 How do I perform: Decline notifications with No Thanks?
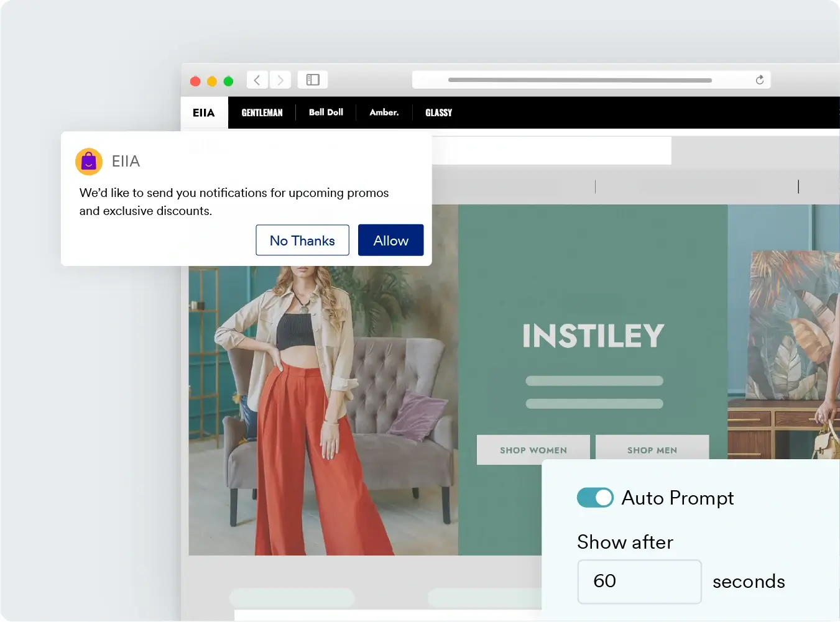point(302,240)
